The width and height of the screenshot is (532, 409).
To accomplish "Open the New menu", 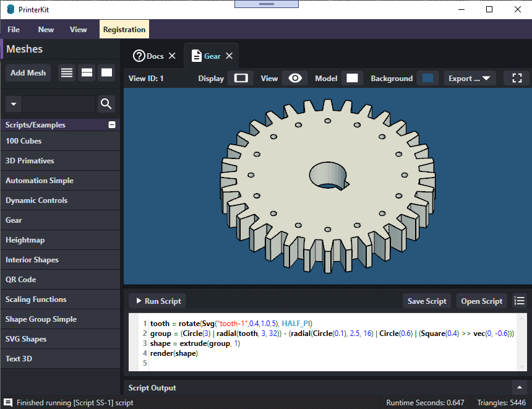I will click(x=46, y=30).
